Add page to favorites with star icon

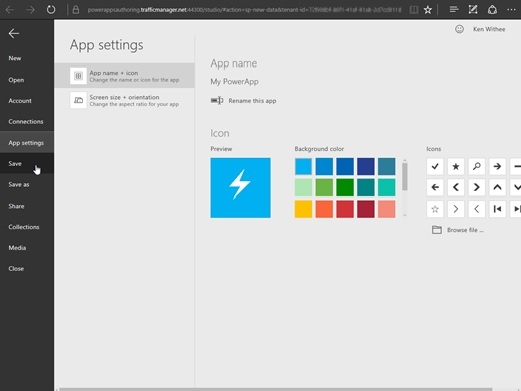pyautogui.click(x=428, y=10)
